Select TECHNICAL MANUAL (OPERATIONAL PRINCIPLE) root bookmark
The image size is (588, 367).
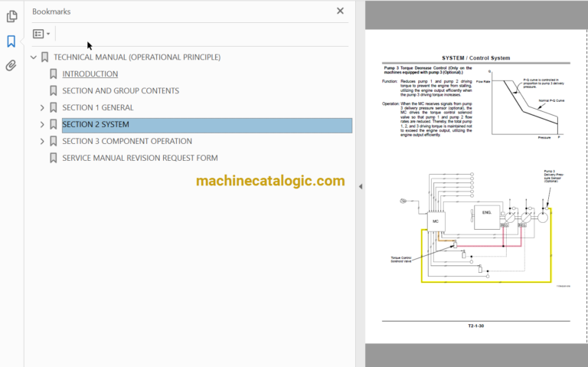tap(137, 57)
